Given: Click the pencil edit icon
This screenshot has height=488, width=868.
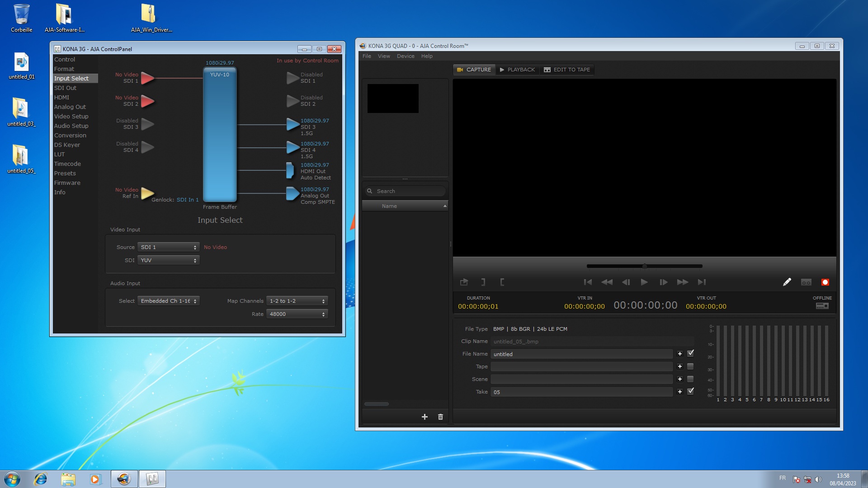Looking at the screenshot, I should [x=787, y=282].
